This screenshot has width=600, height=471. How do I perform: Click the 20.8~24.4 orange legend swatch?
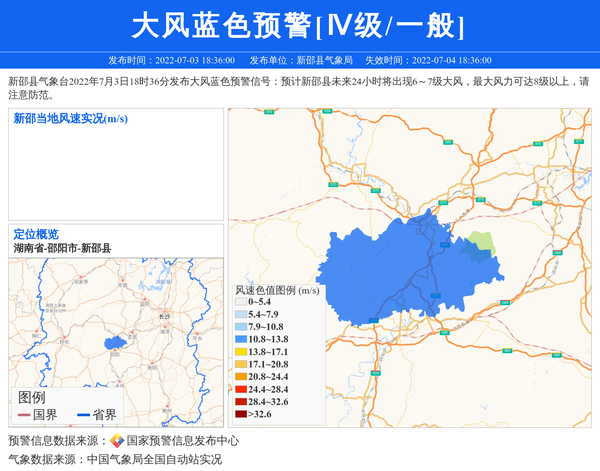click(x=240, y=377)
